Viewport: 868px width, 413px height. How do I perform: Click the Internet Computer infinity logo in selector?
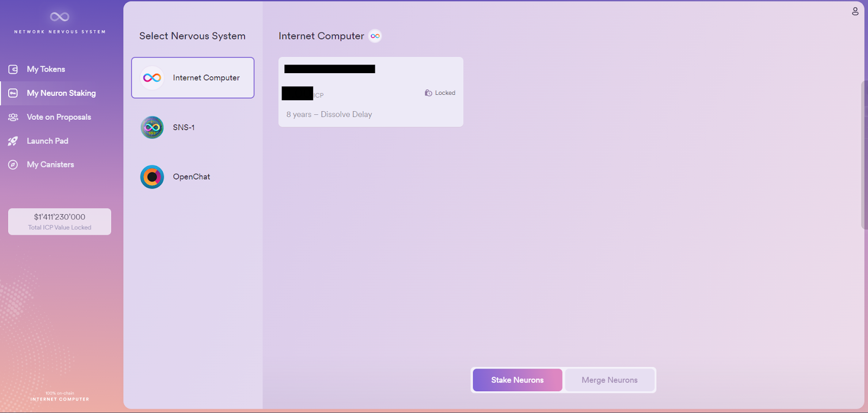point(152,78)
